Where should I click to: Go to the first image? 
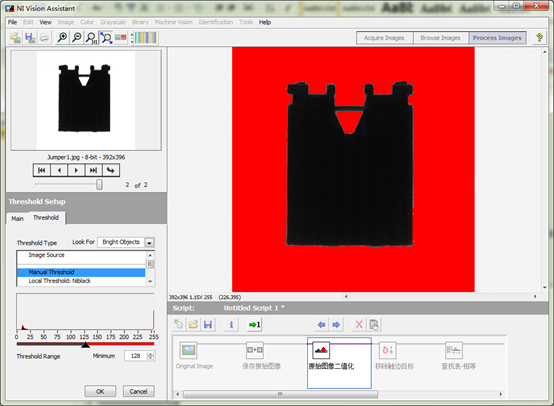[42, 170]
